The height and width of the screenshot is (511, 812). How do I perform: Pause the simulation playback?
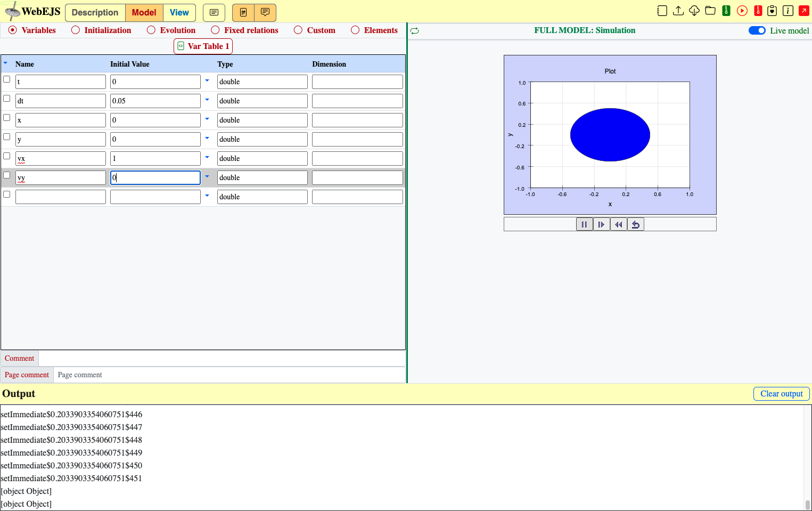[x=584, y=224]
